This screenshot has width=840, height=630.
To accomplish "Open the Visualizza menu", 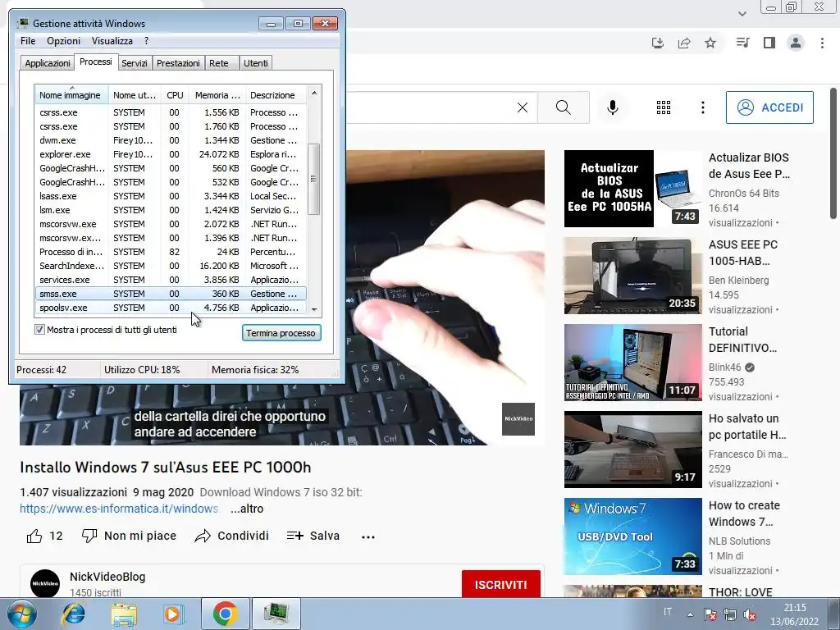I will click(x=112, y=41).
